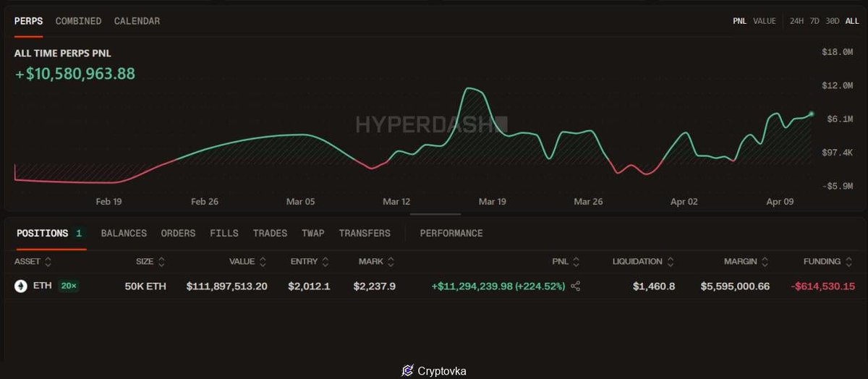The width and height of the screenshot is (868, 379).
Task: Show the TRANSFERS list
Action: [364, 233]
